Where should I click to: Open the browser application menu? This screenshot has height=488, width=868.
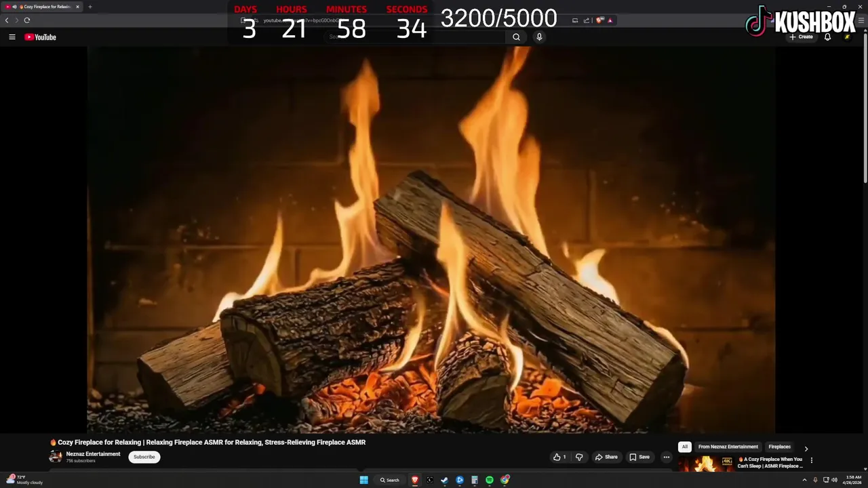(x=861, y=20)
